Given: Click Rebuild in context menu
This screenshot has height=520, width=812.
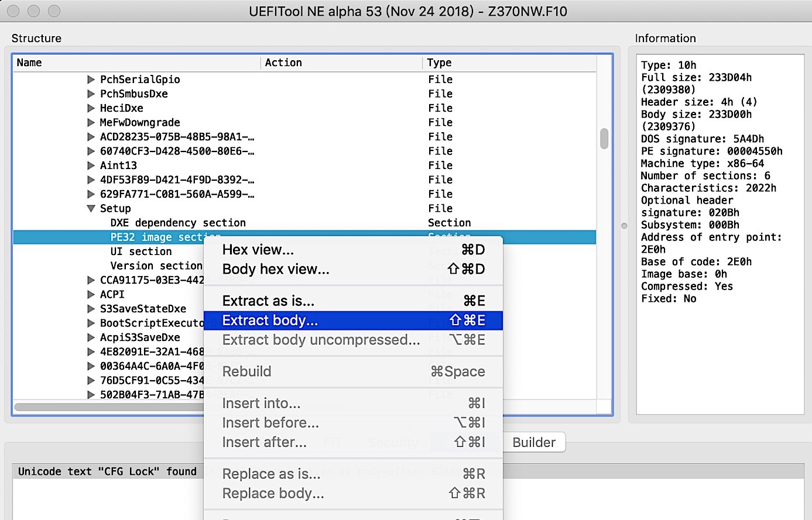Looking at the screenshot, I should 353,371.
